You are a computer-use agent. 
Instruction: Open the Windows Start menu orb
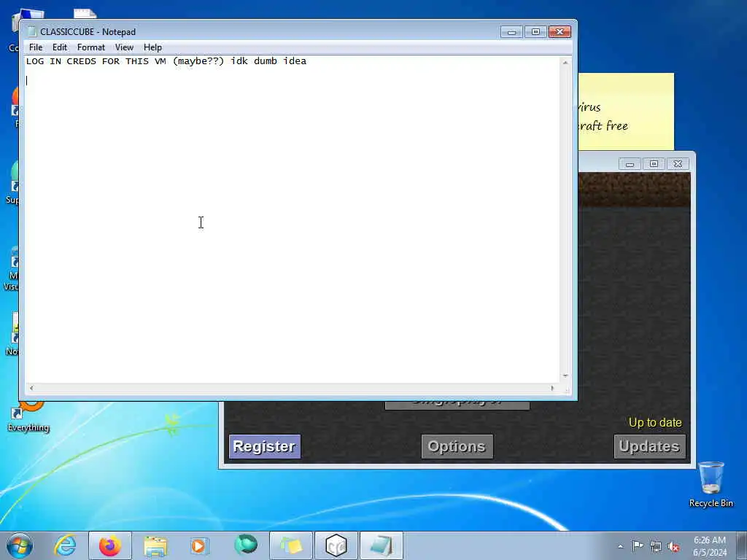(20, 545)
